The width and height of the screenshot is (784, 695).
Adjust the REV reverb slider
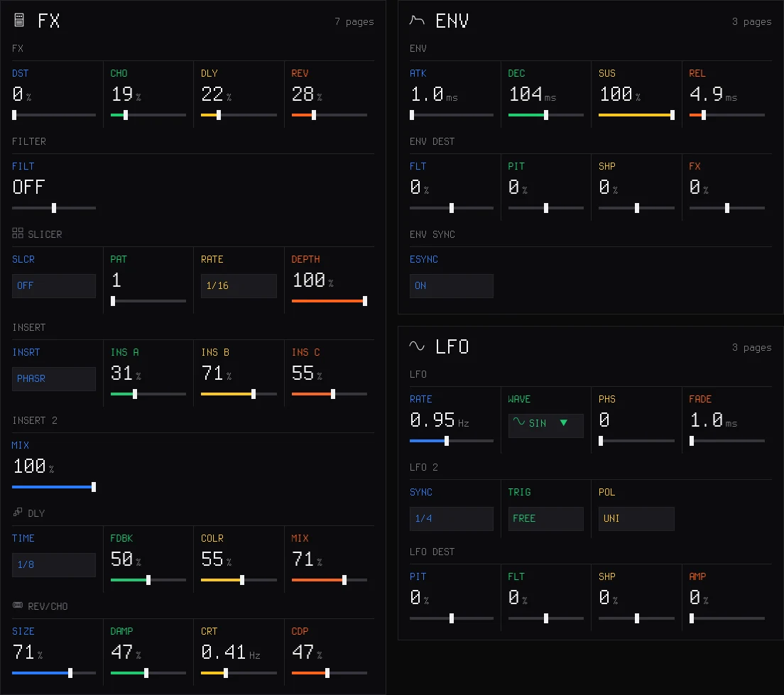click(329, 115)
